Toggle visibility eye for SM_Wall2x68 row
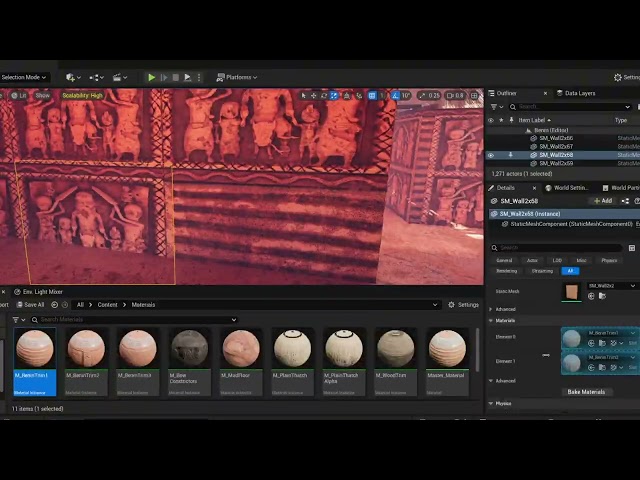This screenshot has height=480, width=640. 491,155
